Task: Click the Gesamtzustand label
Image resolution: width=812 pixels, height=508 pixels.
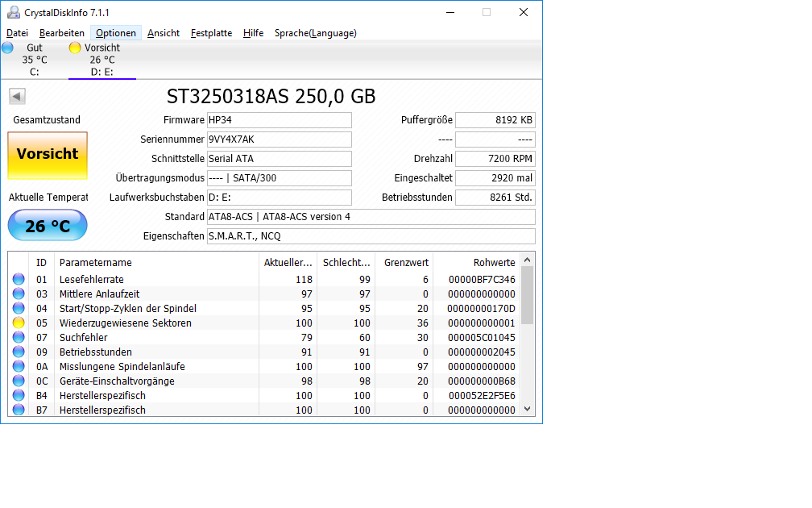Action: point(47,120)
